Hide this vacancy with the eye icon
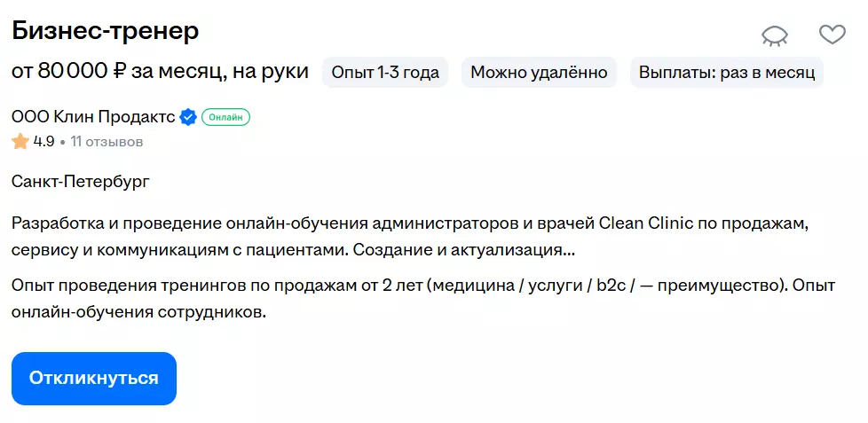The height and width of the screenshot is (423, 868). pyautogui.click(x=775, y=35)
